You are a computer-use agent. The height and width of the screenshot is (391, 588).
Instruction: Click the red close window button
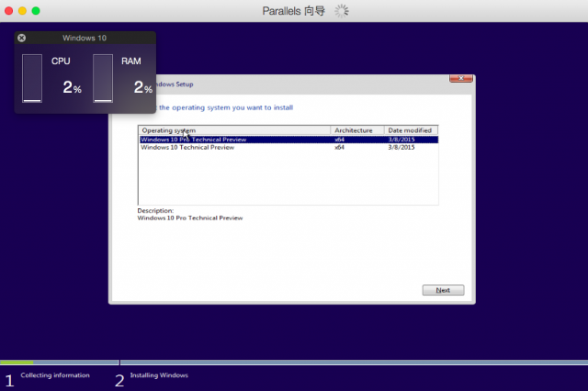coord(8,11)
